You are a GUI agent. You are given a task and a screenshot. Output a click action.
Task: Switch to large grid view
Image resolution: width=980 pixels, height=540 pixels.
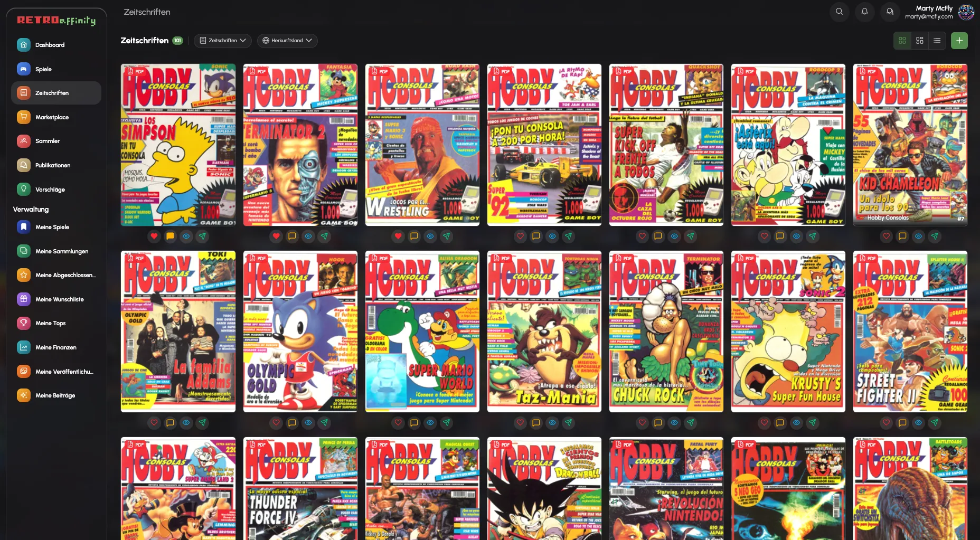(x=902, y=41)
